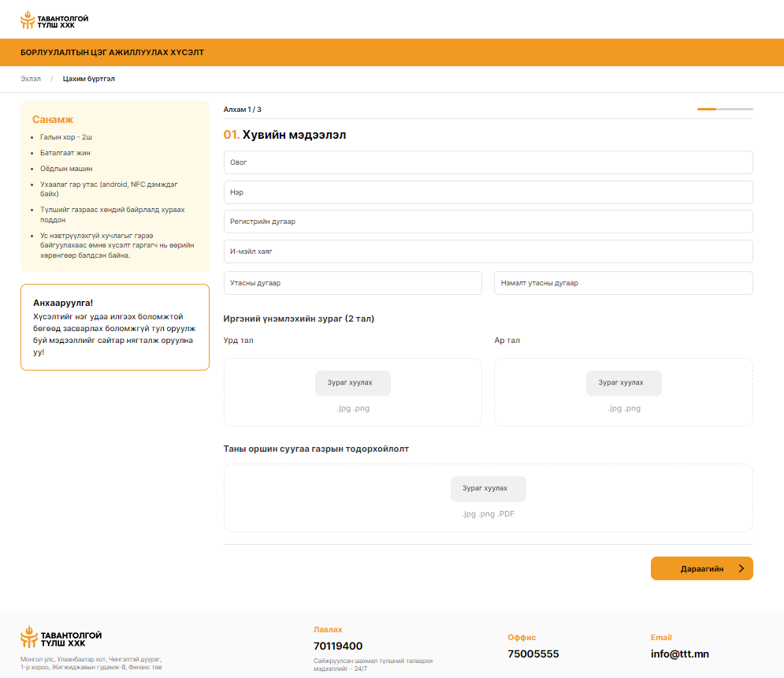This screenshot has height=678, width=784.
Task: Click the Цахим бүртгэл breadcrumb item
Action: (89, 79)
